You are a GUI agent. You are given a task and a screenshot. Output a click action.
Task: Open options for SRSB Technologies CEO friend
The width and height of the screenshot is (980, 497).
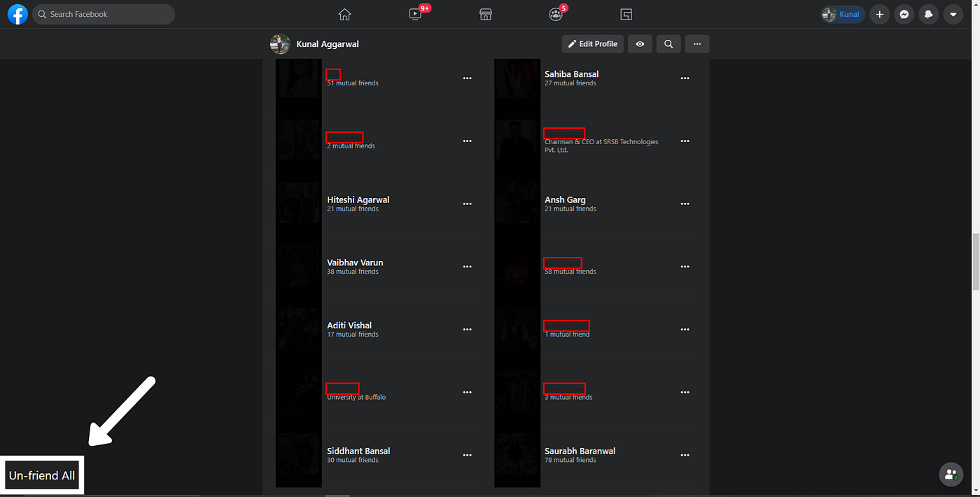click(x=685, y=141)
